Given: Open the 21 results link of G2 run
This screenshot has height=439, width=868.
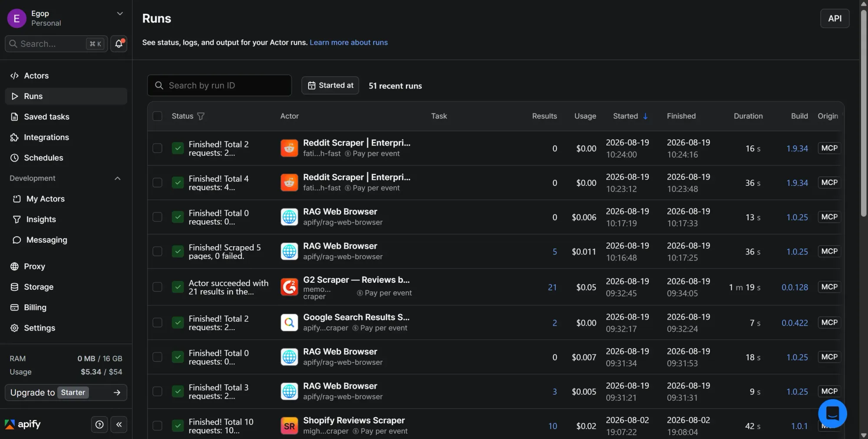Looking at the screenshot, I should (552, 287).
